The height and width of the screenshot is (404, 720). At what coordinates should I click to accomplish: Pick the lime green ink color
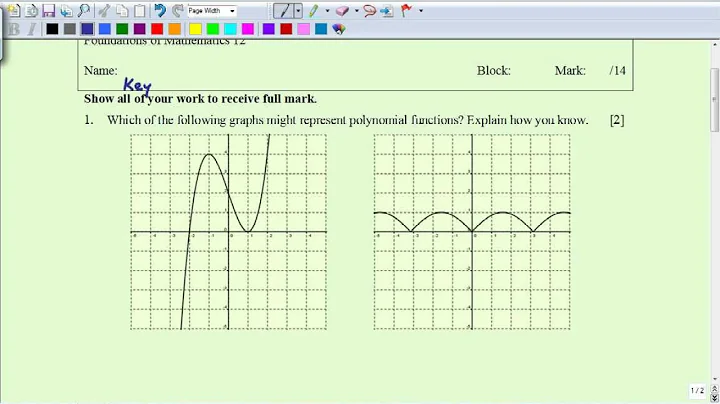click(x=213, y=29)
